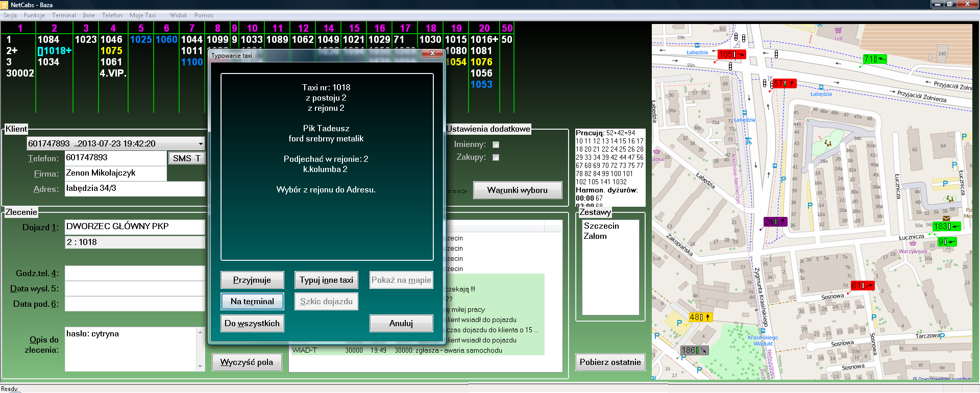Click taxi 1053 in zone 20 column

(481, 85)
